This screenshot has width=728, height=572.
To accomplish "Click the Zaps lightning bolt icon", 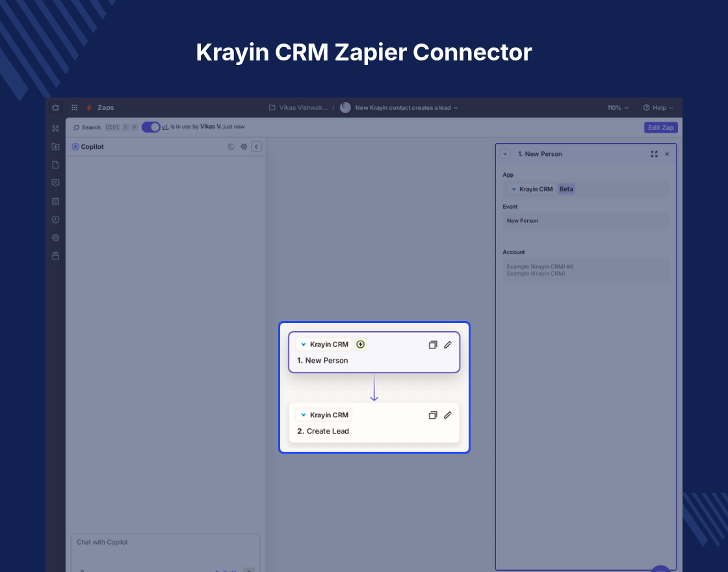I will [89, 108].
